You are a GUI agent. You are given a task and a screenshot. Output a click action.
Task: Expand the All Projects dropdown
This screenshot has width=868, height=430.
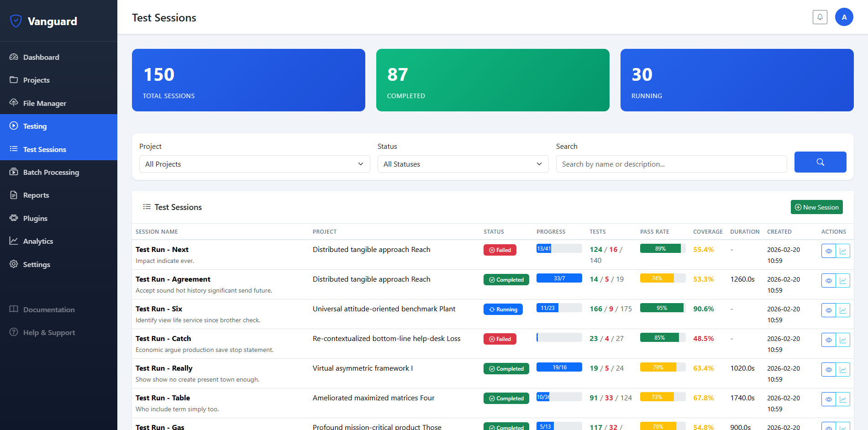[x=254, y=164]
